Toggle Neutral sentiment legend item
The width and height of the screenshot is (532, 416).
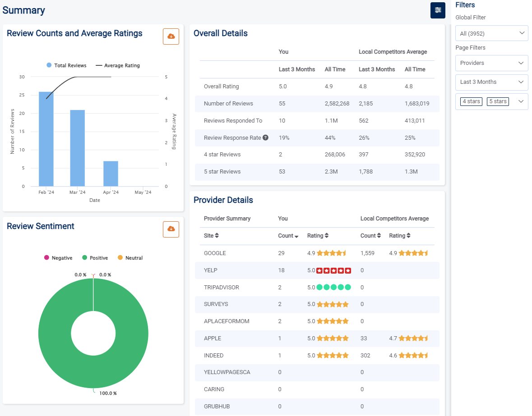tap(130, 258)
